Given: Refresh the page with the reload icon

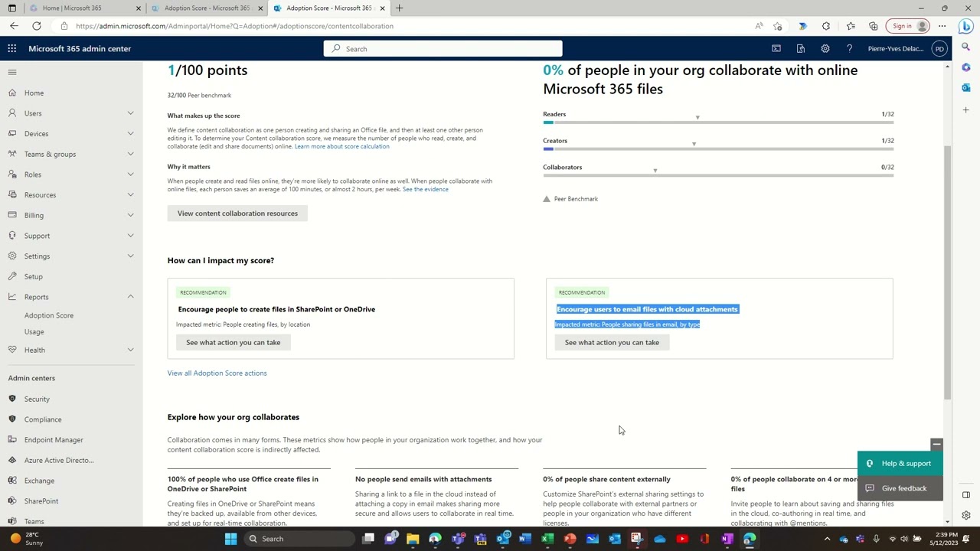Looking at the screenshot, I should tap(37, 26).
